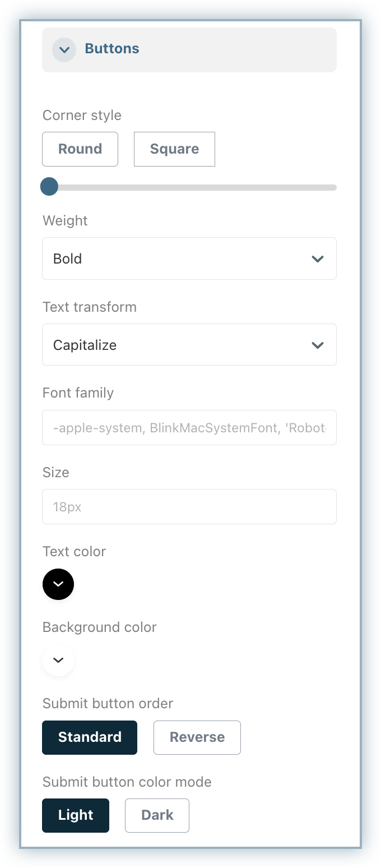Choose Standard submit button order
The width and height of the screenshot is (381, 868).
[90, 737]
